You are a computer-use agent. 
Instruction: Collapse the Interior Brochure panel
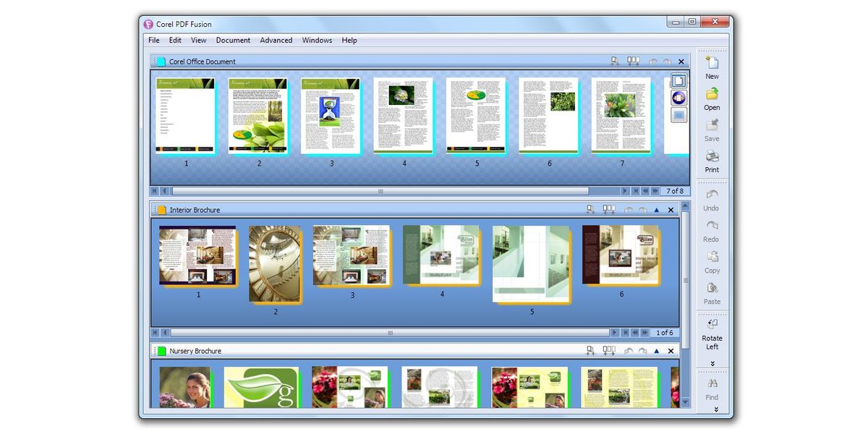(x=656, y=210)
